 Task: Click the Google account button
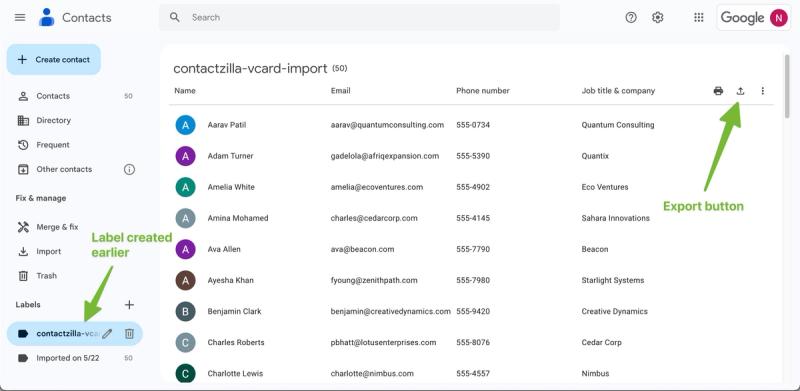pos(754,18)
